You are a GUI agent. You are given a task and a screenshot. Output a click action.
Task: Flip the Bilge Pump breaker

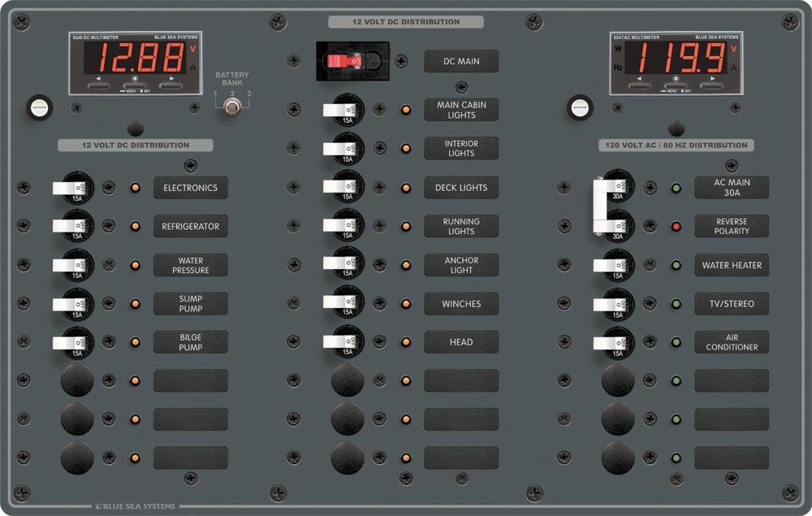coord(73,342)
